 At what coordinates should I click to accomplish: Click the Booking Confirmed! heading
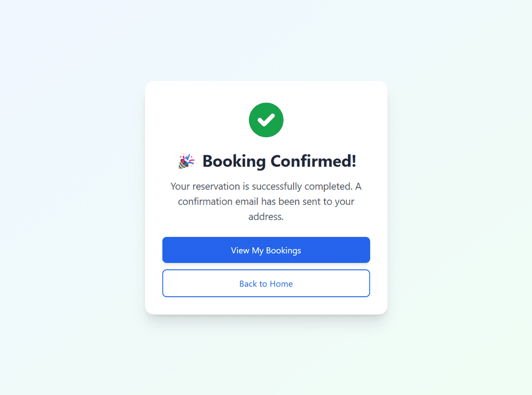268,161
